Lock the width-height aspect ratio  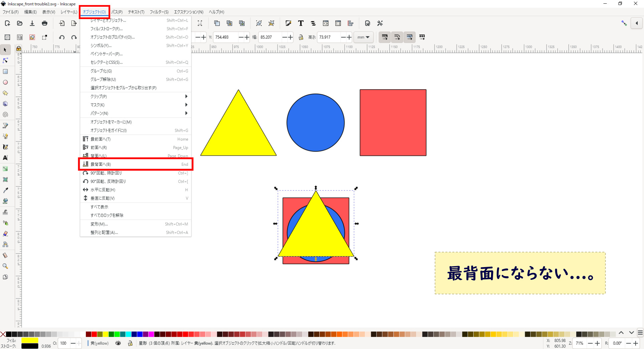click(x=301, y=37)
